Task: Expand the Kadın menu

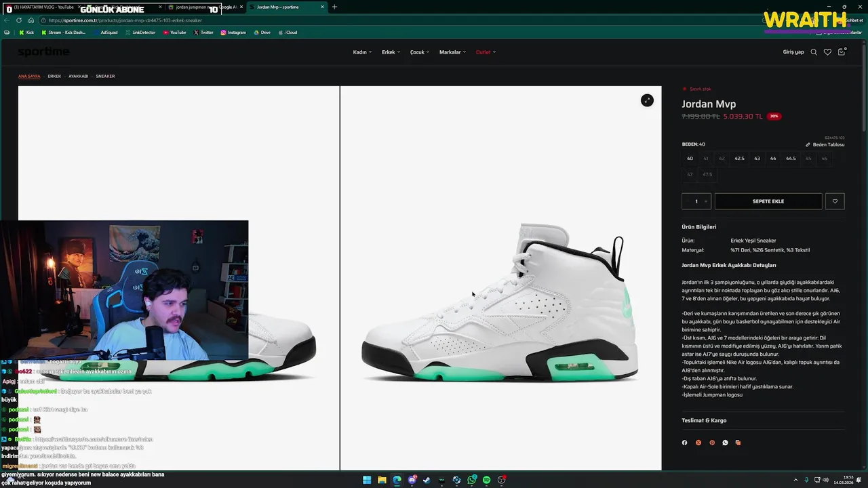Action: (362, 52)
